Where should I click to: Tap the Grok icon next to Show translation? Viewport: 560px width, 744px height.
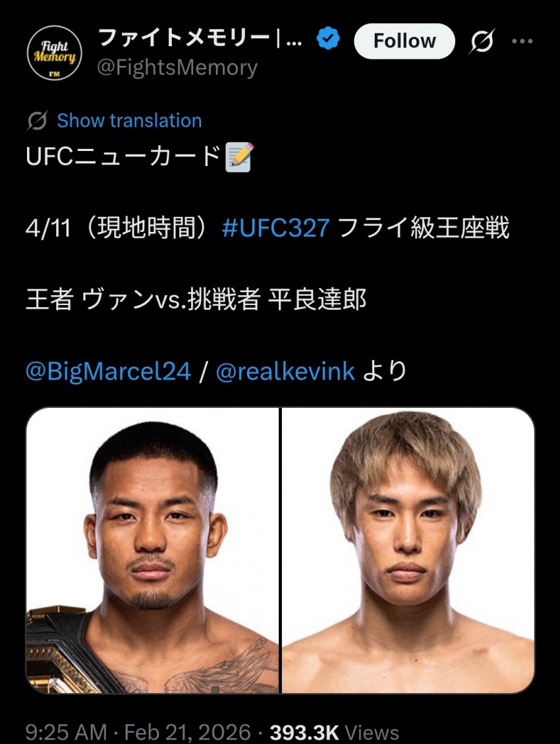[37, 121]
